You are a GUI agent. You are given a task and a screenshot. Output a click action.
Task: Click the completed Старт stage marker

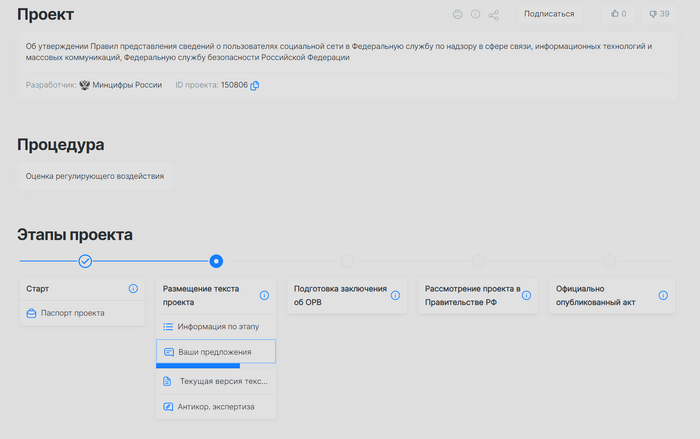click(x=85, y=261)
